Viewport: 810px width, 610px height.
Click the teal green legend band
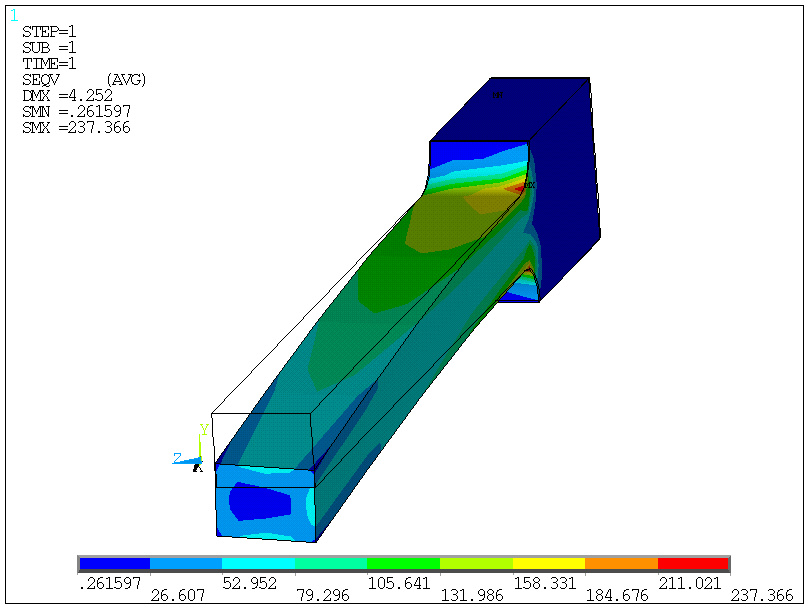[x=331, y=564]
